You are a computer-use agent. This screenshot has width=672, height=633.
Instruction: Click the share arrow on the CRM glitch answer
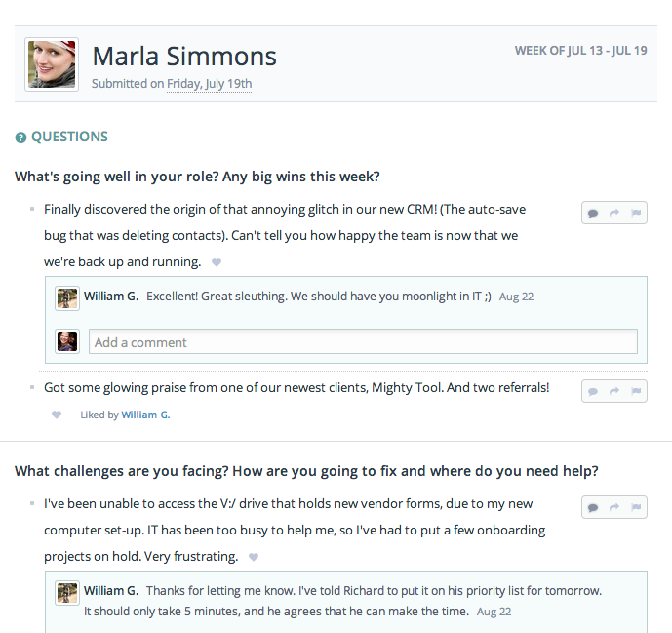(614, 213)
